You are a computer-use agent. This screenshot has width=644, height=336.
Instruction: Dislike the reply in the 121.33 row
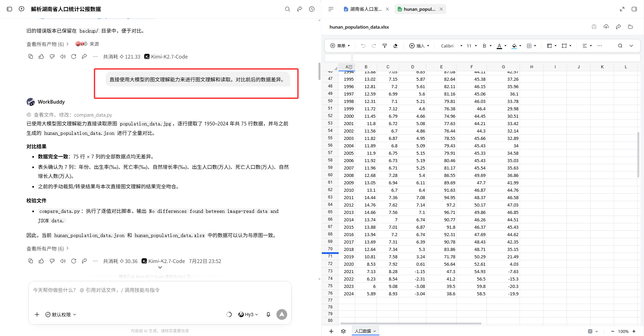52,57
